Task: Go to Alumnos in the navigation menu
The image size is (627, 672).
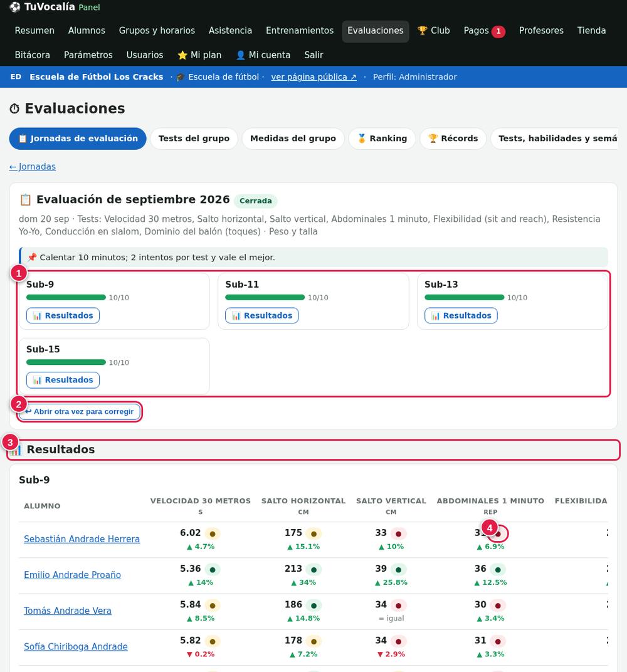Action: 87,31
